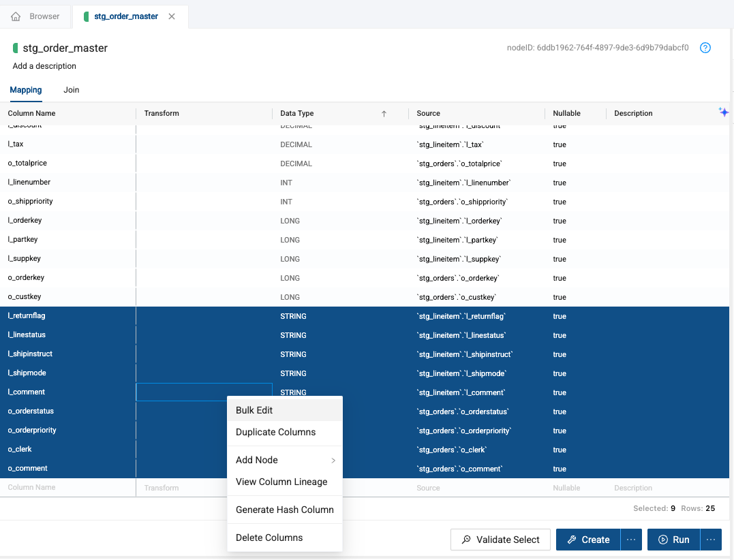Click the Create button
The width and height of the screenshot is (734, 560).
588,540
